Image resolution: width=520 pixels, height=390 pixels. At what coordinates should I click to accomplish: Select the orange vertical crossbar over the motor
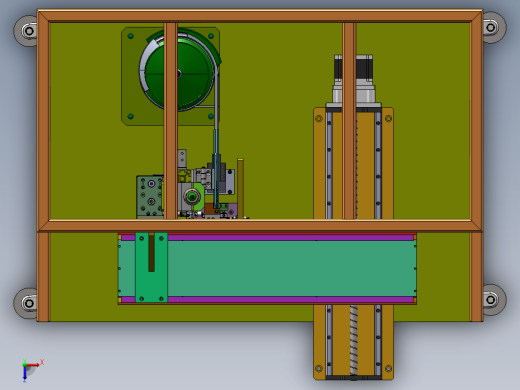[x=349, y=121]
